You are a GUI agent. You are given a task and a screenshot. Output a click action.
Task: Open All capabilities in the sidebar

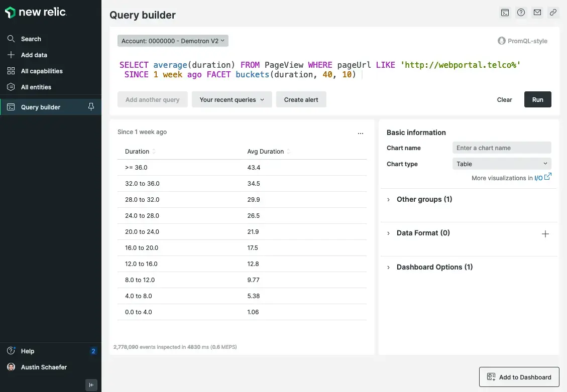point(42,71)
